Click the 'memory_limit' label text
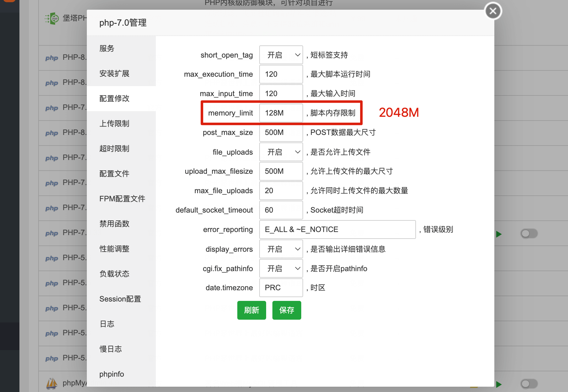 pos(230,113)
